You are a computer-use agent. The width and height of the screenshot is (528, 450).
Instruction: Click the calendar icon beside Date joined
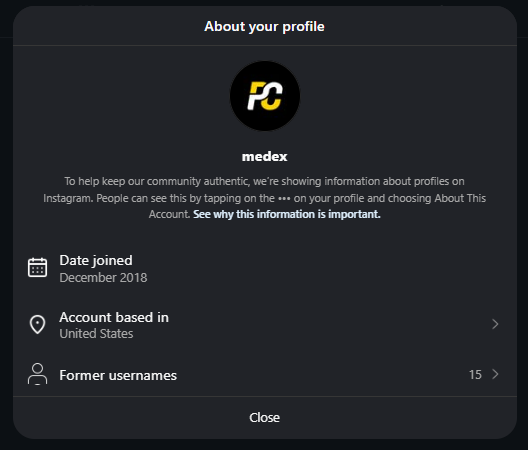pos(37,267)
